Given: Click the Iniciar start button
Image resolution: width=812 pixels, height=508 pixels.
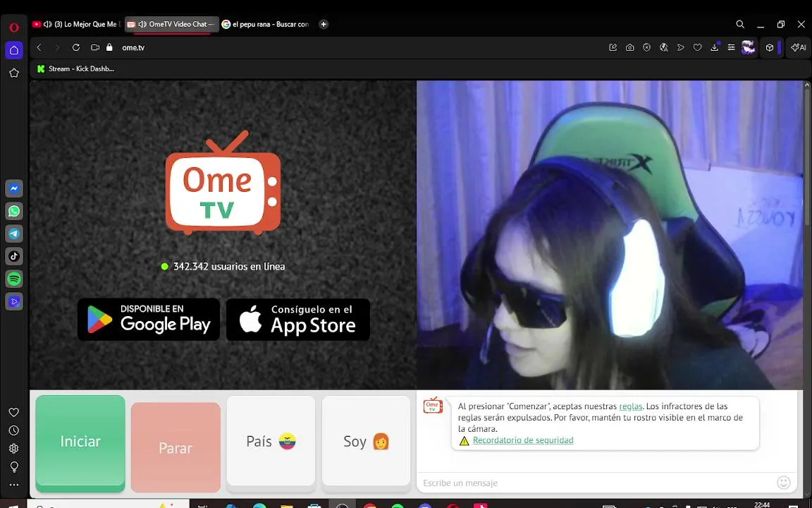Looking at the screenshot, I should point(80,443).
